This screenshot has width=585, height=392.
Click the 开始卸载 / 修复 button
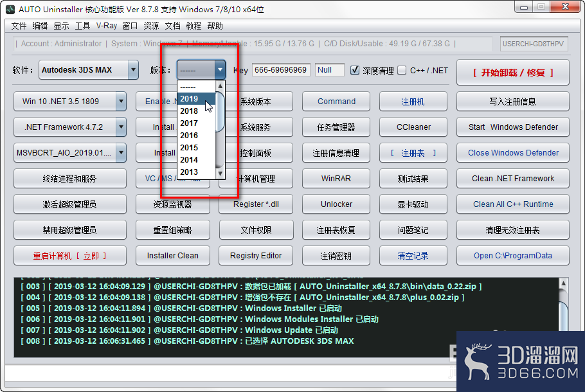tap(513, 73)
